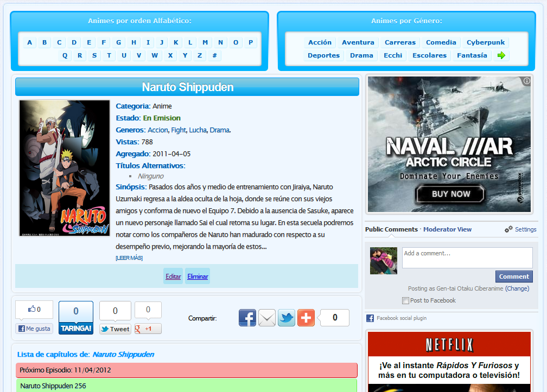Viewport: 547px width, 392px height.
Task: Open more sharing options with the orange plus icon
Action: 306,318
